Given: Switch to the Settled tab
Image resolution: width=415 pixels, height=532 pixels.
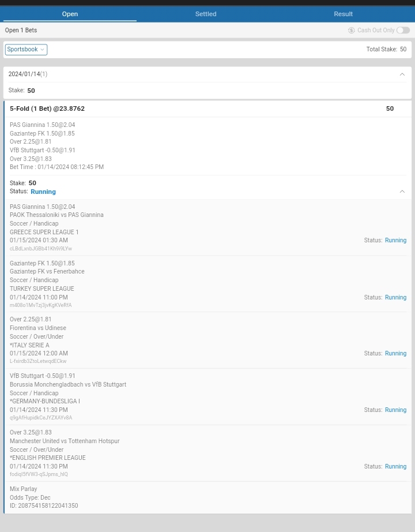Looking at the screenshot, I should click(x=206, y=14).
